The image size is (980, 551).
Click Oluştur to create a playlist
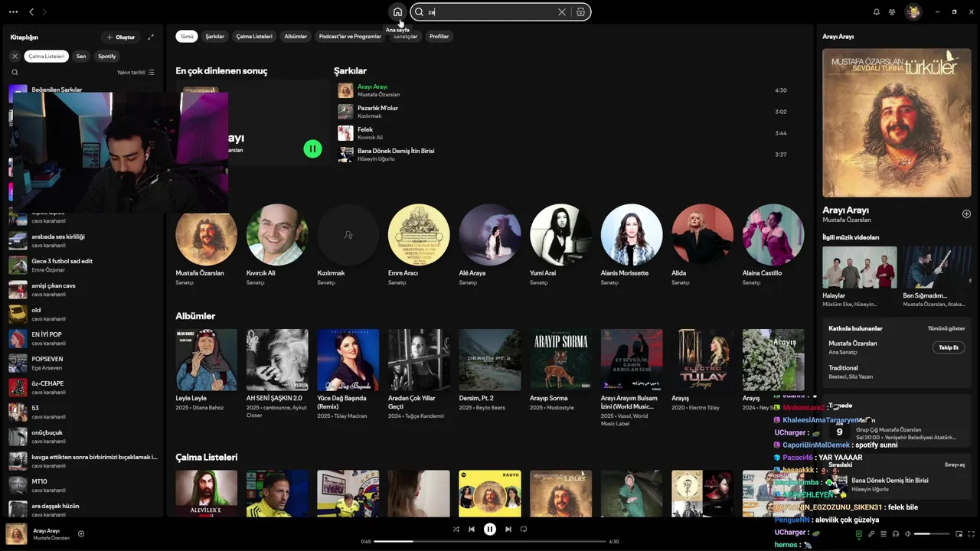121,37
